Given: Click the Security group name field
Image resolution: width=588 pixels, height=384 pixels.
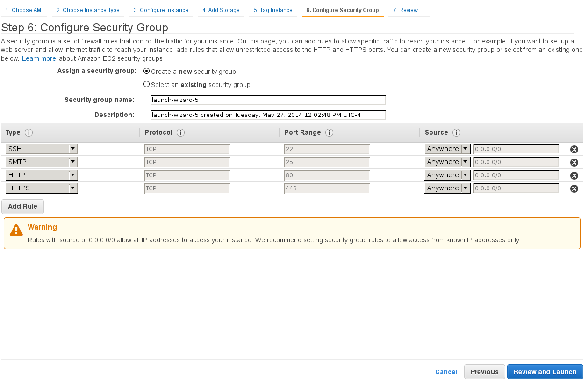Looking at the screenshot, I should pos(268,100).
